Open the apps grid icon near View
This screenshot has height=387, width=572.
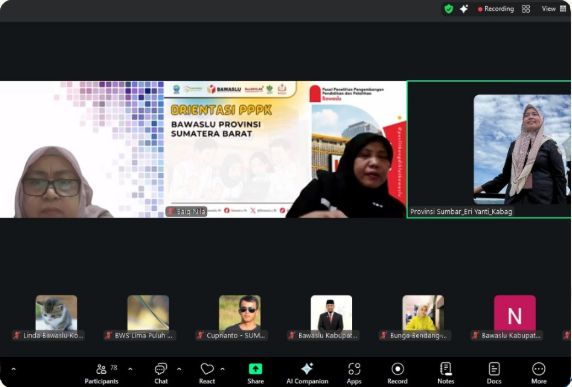pyautogui.click(x=526, y=9)
